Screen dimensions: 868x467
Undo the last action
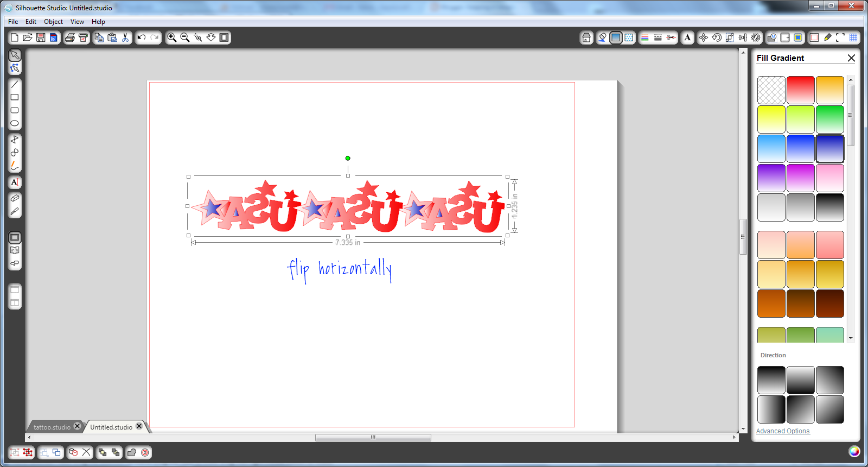coord(142,37)
